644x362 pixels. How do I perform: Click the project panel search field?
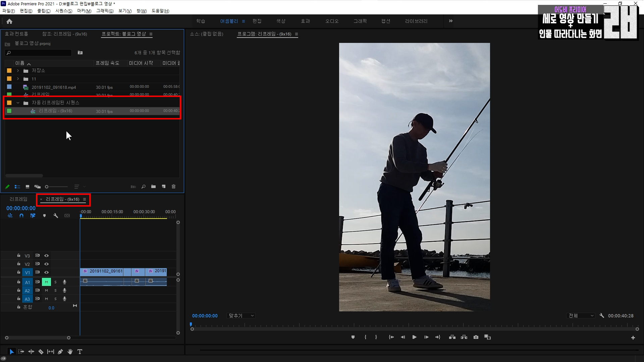point(39,53)
